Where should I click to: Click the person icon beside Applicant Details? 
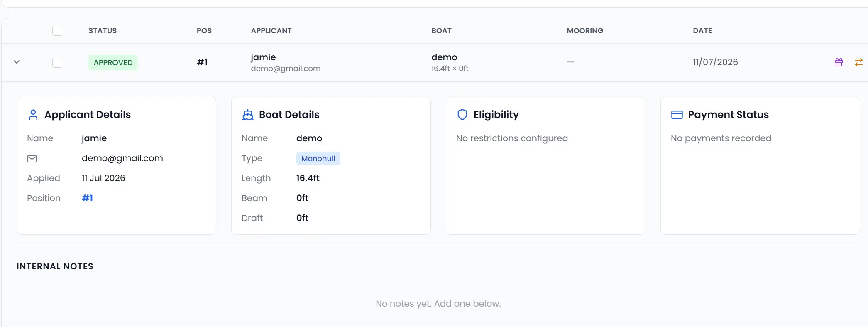pos(33,115)
